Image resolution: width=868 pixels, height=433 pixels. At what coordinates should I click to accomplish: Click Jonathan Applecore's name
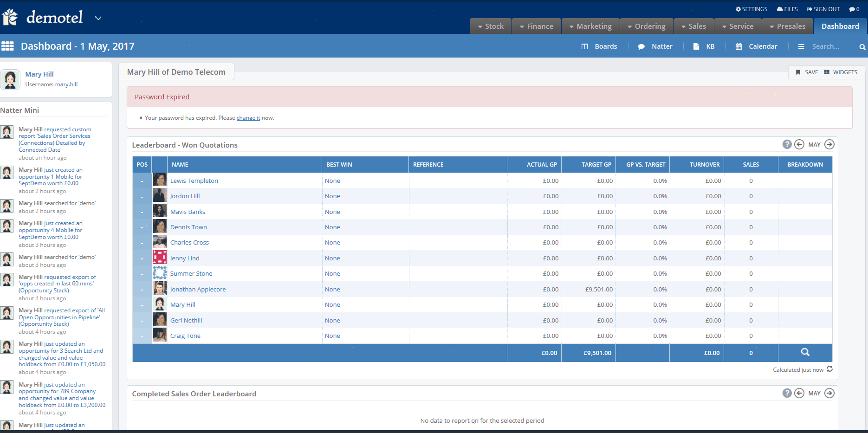(x=198, y=290)
